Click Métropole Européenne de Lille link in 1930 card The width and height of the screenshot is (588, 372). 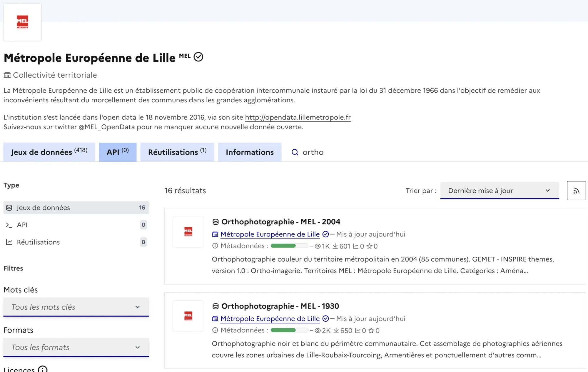(270, 319)
